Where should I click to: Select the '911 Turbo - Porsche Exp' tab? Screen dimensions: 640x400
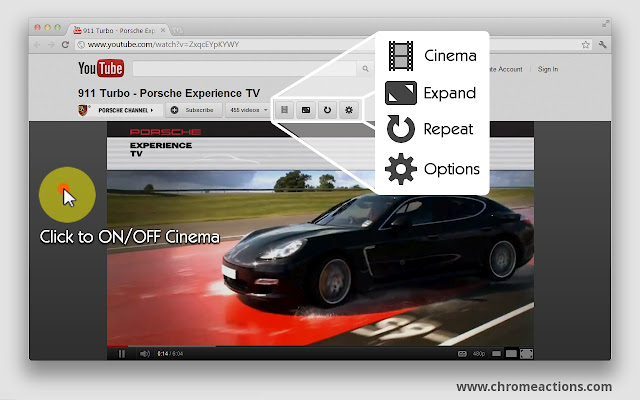(119, 30)
